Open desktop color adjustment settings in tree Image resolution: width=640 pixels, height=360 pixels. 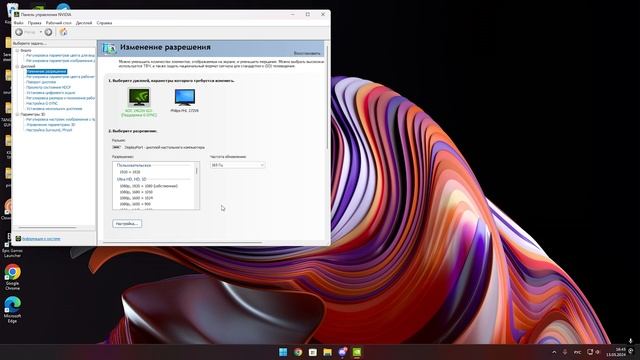coord(60,77)
